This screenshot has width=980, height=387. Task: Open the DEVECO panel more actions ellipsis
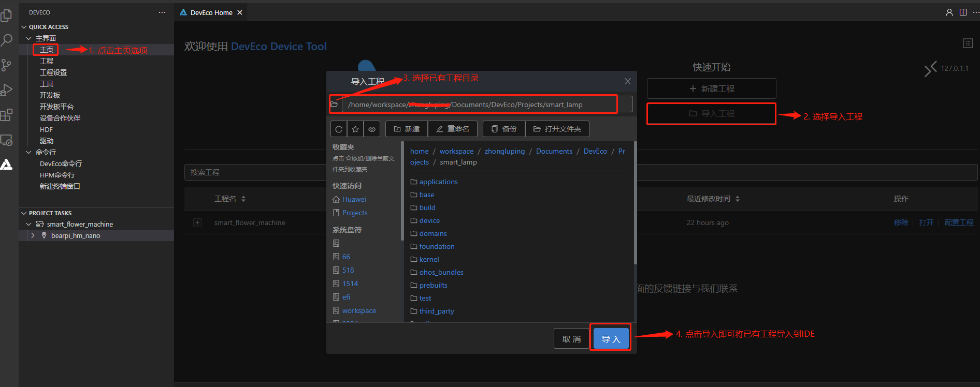click(162, 12)
